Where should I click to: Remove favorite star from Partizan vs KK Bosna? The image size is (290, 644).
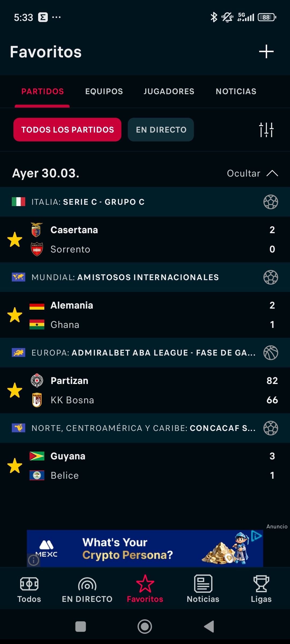point(15,390)
